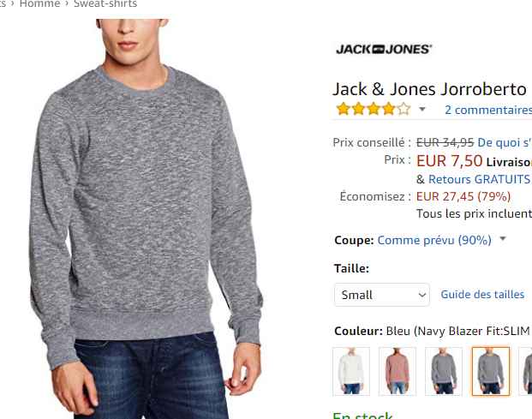The width and height of the screenshot is (532, 419).
Task: Select the white sweatshirt color swatch
Action: (x=351, y=372)
